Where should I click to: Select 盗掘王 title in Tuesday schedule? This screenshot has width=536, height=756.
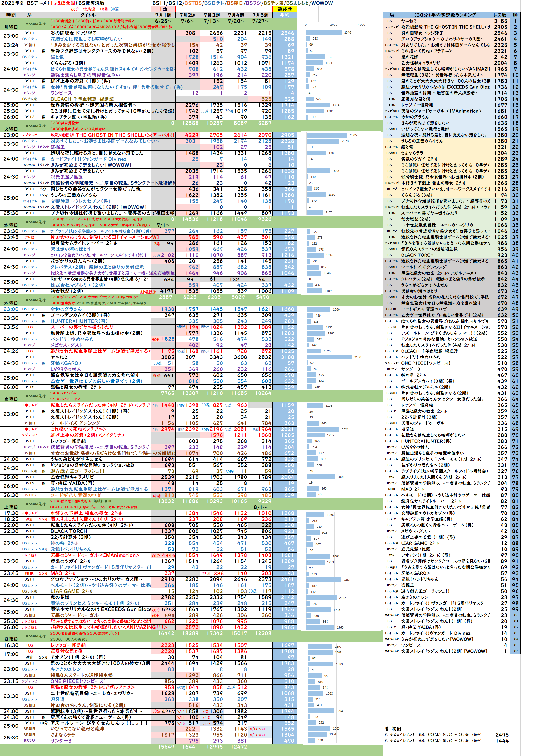coord(58,147)
